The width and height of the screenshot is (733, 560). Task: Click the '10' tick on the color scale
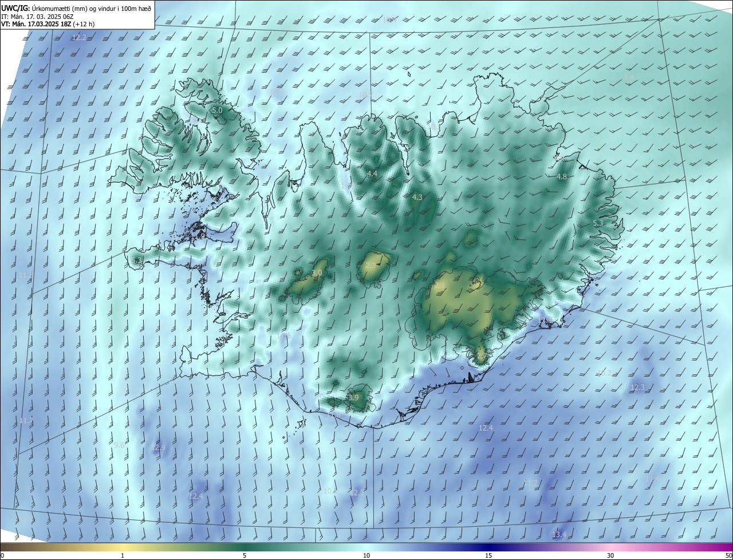(366, 555)
